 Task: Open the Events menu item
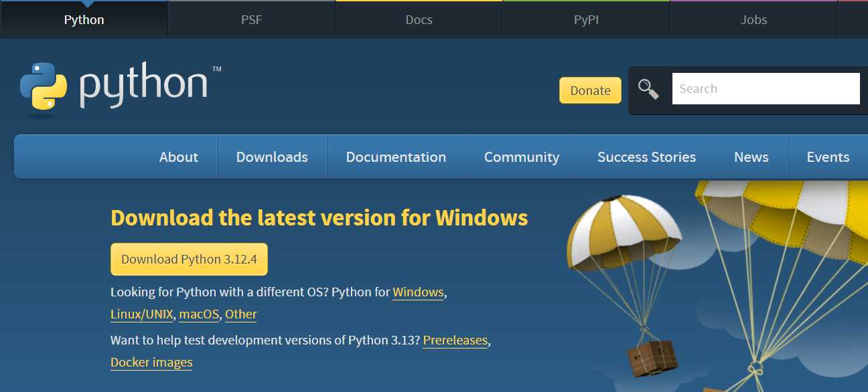point(828,157)
